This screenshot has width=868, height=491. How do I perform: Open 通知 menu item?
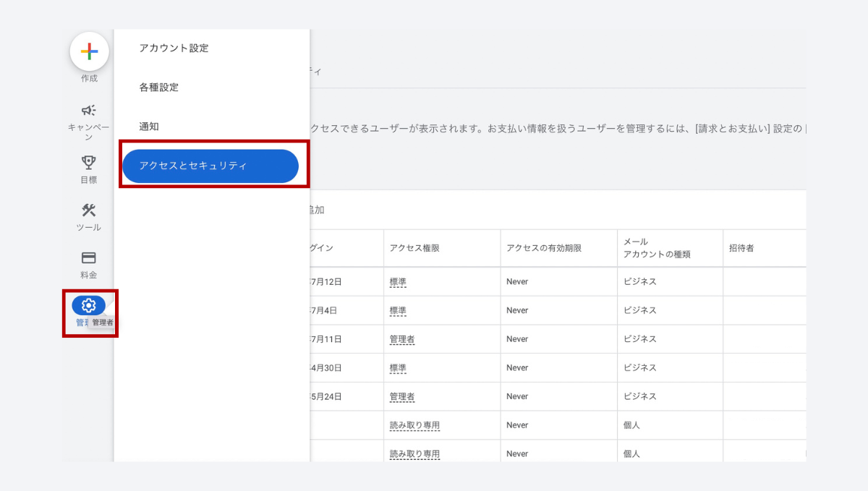click(x=149, y=127)
